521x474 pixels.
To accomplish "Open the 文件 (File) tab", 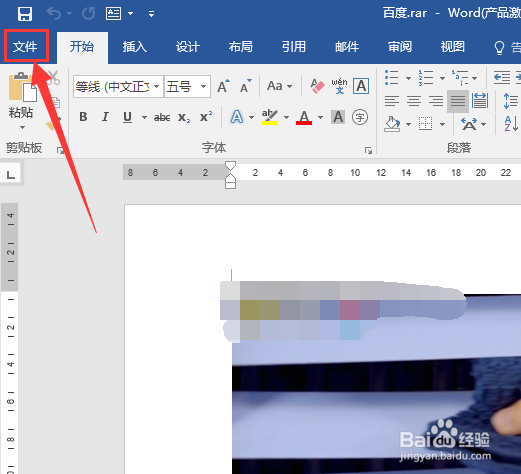I will click(x=25, y=46).
